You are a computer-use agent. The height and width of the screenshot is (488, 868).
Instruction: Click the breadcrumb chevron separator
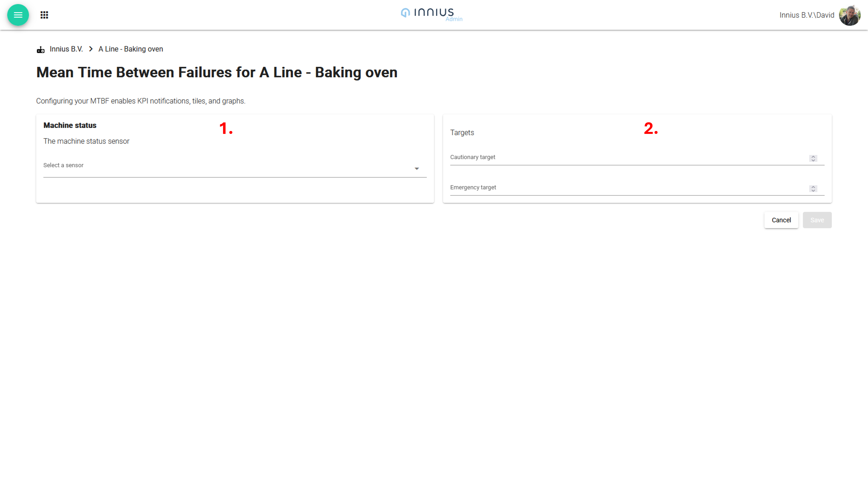(91, 49)
